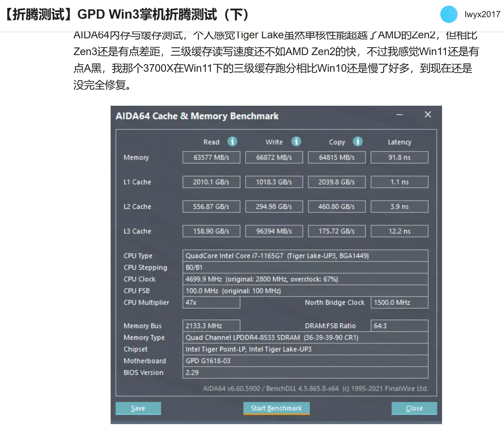Click the AIDA64 Cache & Memory Benchmark title
This screenshot has width=504, height=429.
197,116
